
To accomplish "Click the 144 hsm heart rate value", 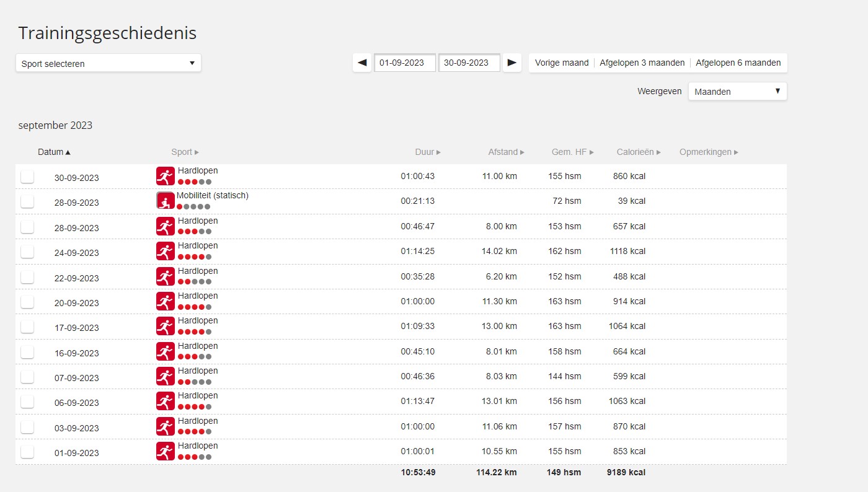I will (565, 376).
